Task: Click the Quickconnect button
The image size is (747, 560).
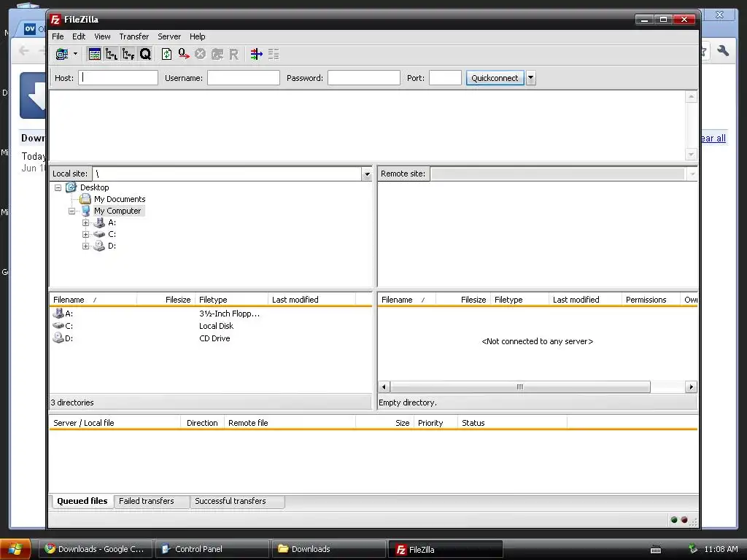Action: pos(495,78)
